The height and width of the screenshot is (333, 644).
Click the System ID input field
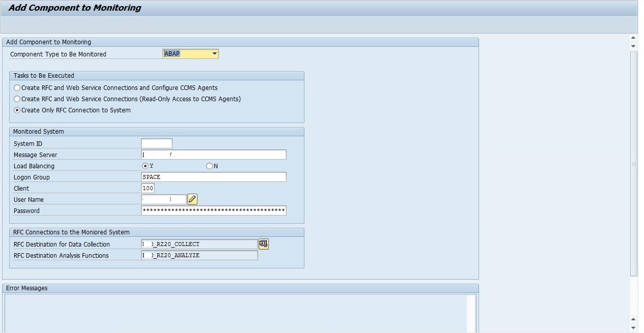click(156, 143)
